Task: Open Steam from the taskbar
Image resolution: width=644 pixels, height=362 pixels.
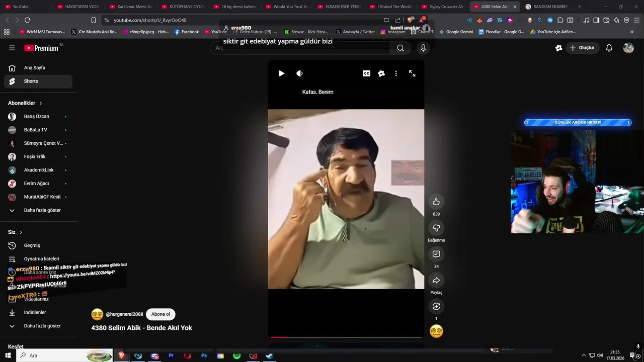Action: (269, 355)
